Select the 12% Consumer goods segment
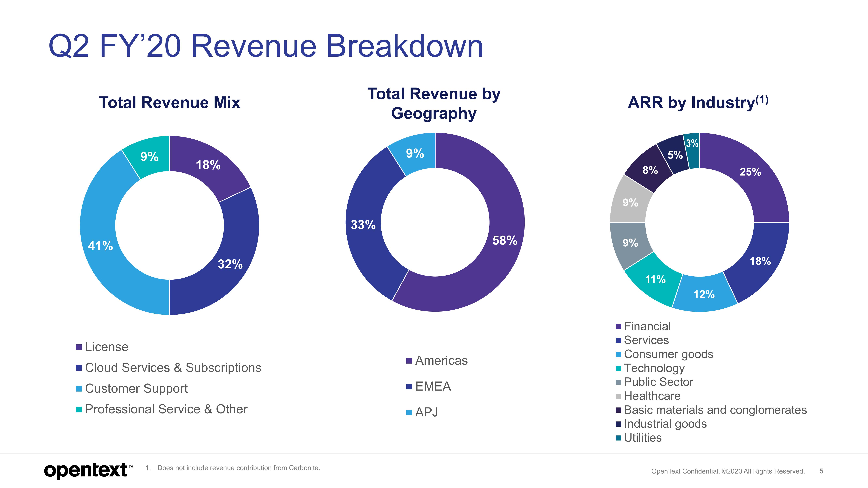The width and height of the screenshot is (868, 488). pyautogui.click(x=704, y=295)
